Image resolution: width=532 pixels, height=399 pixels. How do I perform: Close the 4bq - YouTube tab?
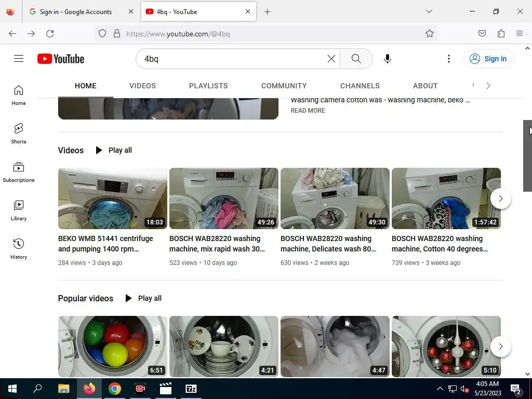tap(248, 11)
